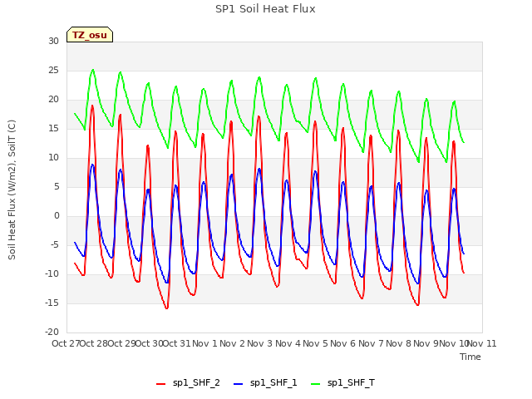Screen dimensions: 532x399
Task: Click the green sp1_SHF_T legend swatch
Action: [316, 384]
